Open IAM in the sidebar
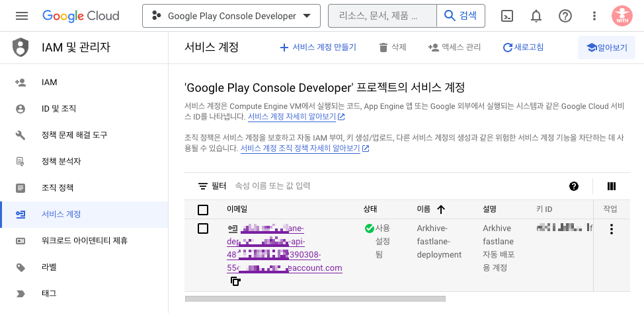Image resolution: width=644 pixels, height=313 pixels. point(84,83)
